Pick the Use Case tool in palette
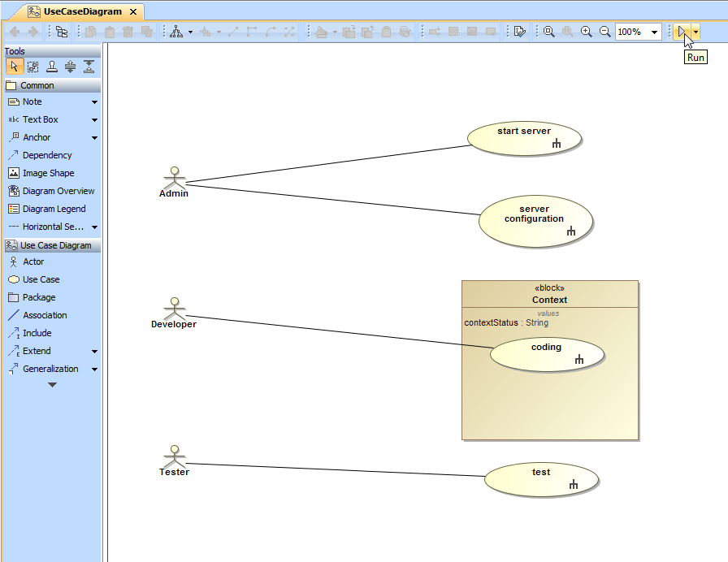 [41, 279]
